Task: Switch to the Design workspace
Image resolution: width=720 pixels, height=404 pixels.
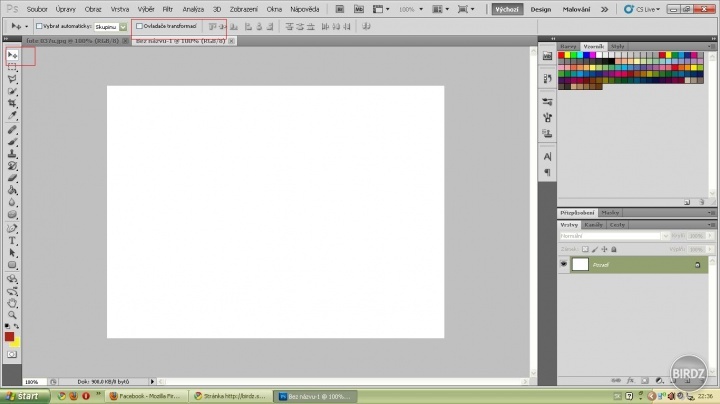Action: tap(540, 9)
